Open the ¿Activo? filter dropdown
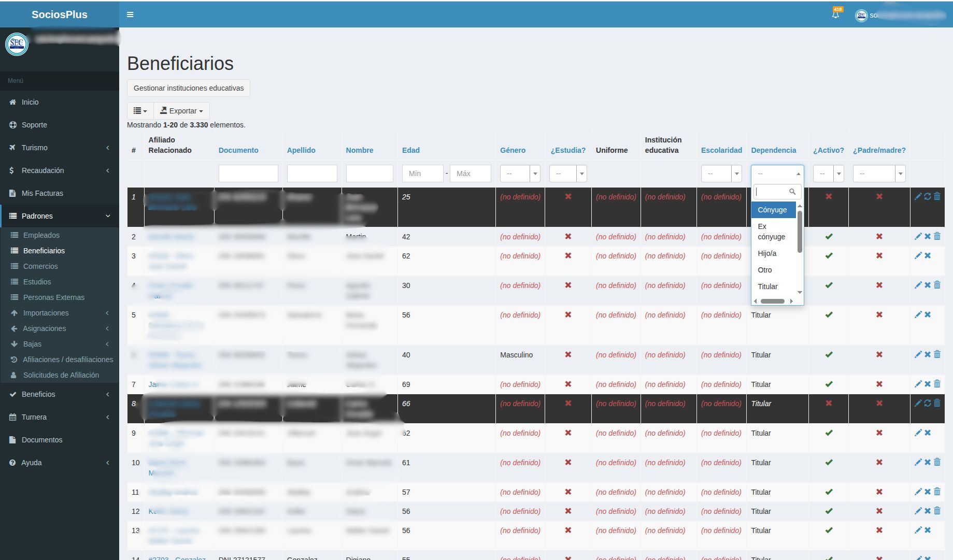The width and height of the screenshot is (953, 560). tap(828, 174)
